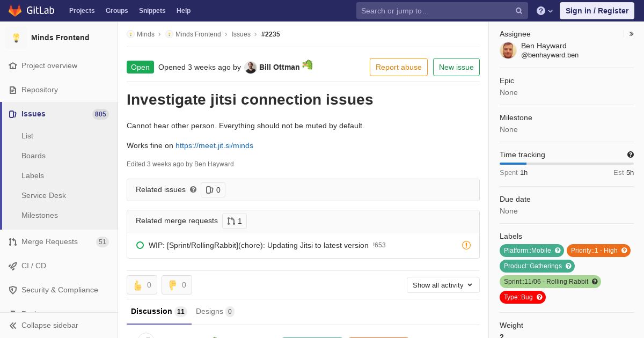
Task: Open the Service Desk sidebar item
Action: click(x=43, y=196)
